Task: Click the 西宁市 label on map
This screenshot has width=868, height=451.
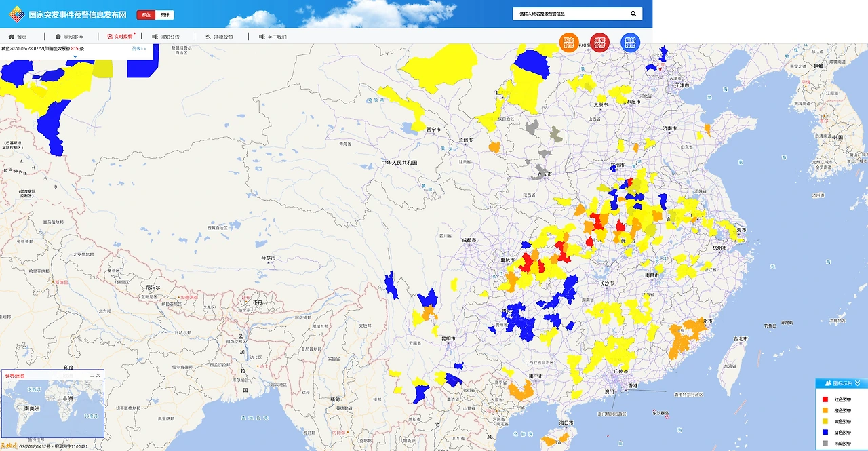Action: pyautogui.click(x=434, y=129)
